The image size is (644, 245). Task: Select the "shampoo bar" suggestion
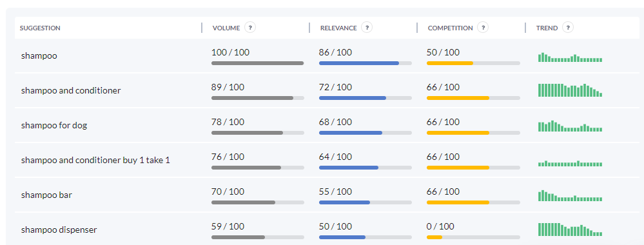[x=46, y=195]
